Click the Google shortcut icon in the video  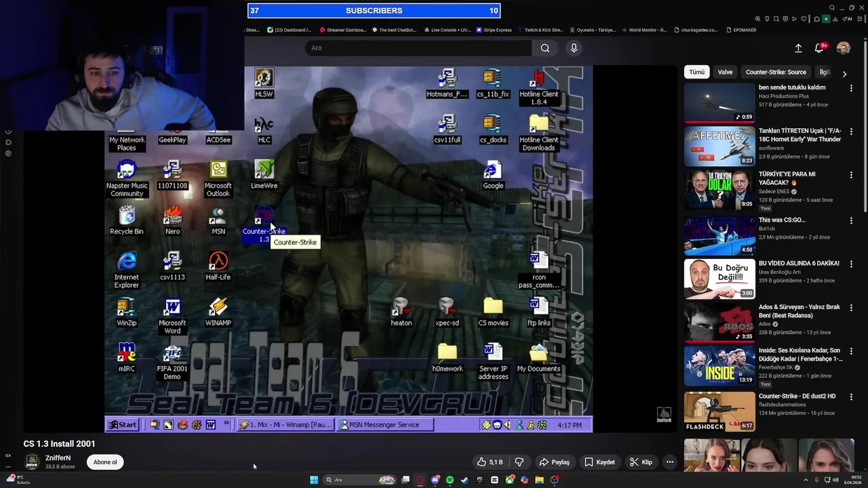tap(493, 175)
